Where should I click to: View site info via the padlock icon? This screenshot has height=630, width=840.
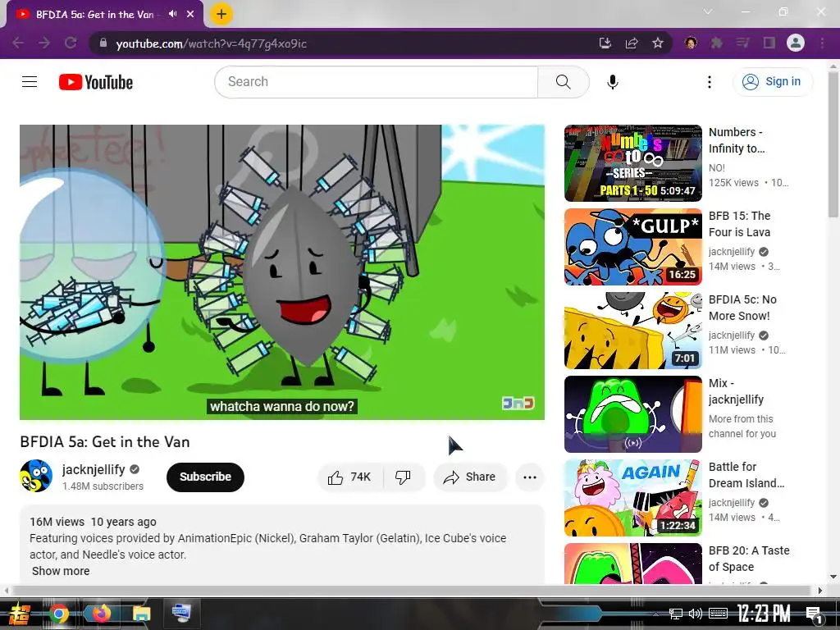coord(103,43)
